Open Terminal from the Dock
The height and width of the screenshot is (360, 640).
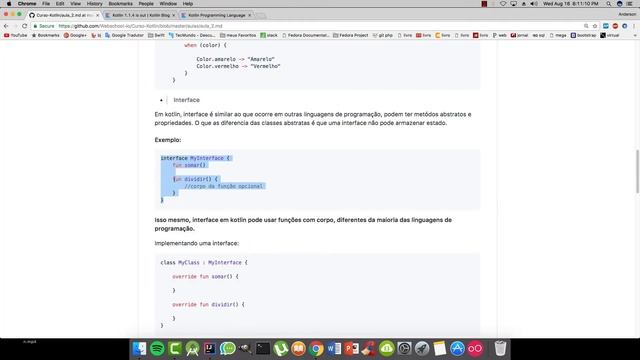[263, 349]
